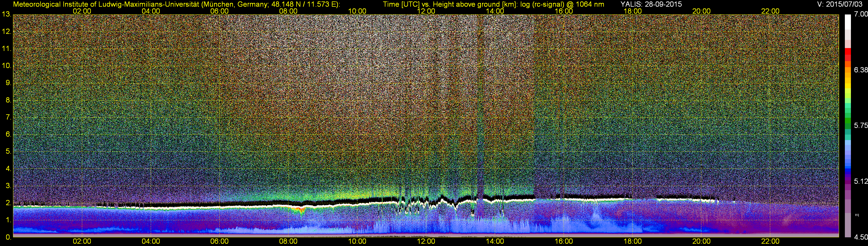Click the 0 km height axis label
This screenshot has height=246, width=868.
click(8, 237)
